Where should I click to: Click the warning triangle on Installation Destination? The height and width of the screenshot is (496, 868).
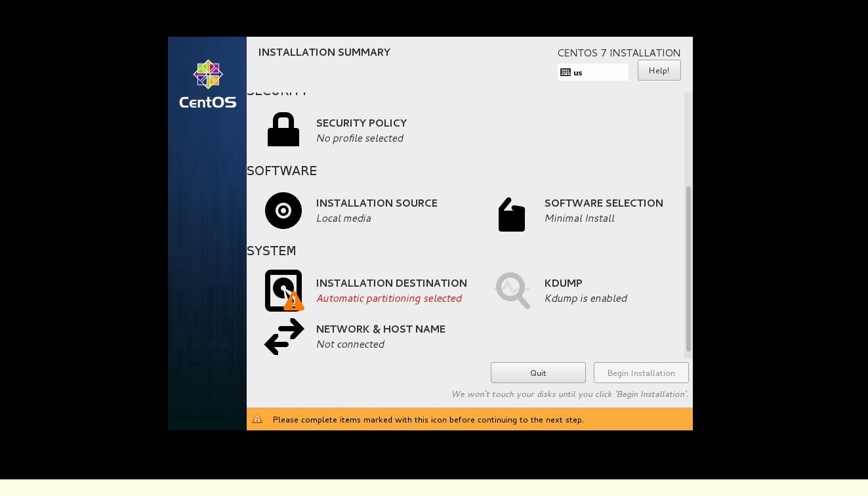[293, 302]
